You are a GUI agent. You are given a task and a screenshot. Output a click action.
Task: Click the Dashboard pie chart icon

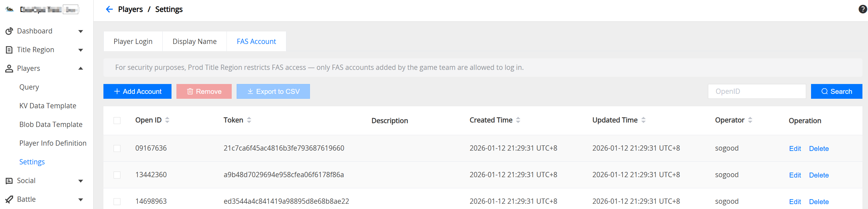[x=9, y=31]
